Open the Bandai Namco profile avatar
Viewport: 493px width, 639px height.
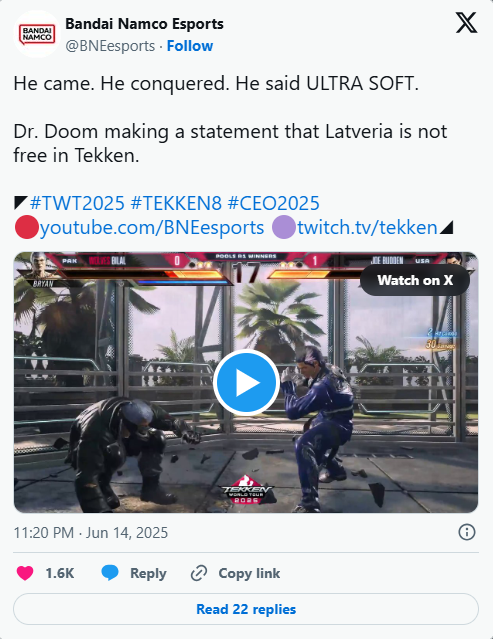[x=37, y=34]
